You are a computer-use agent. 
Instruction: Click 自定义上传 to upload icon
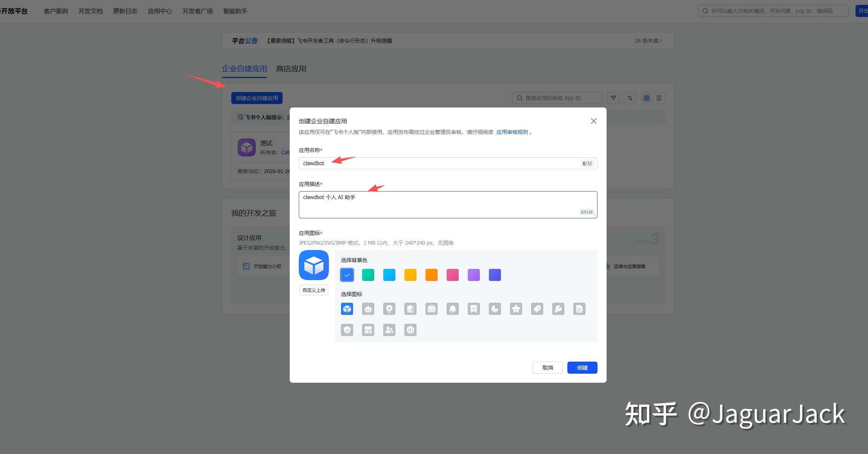(313, 290)
